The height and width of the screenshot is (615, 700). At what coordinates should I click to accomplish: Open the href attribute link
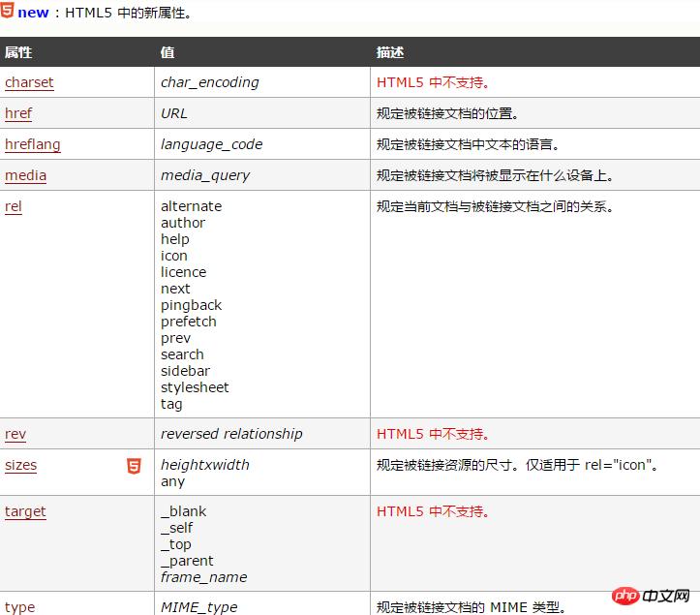click(18, 113)
